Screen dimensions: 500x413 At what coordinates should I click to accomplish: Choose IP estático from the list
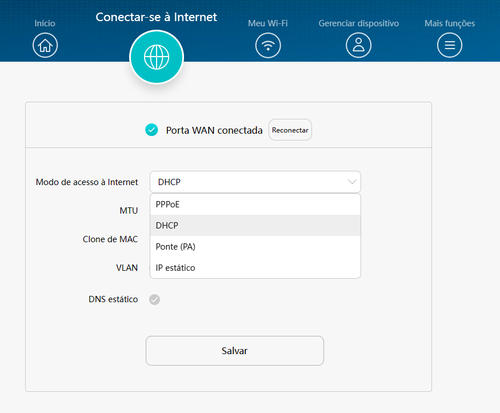pos(255,268)
